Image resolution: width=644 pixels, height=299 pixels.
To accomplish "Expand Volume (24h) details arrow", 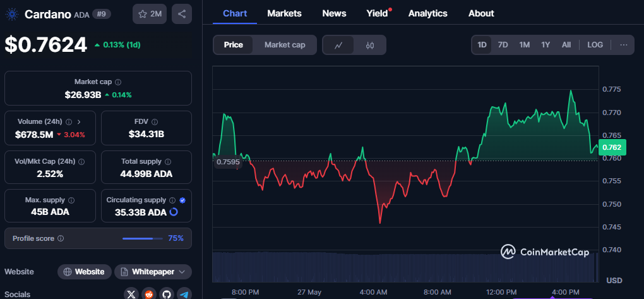I will pyautogui.click(x=79, y=122).
